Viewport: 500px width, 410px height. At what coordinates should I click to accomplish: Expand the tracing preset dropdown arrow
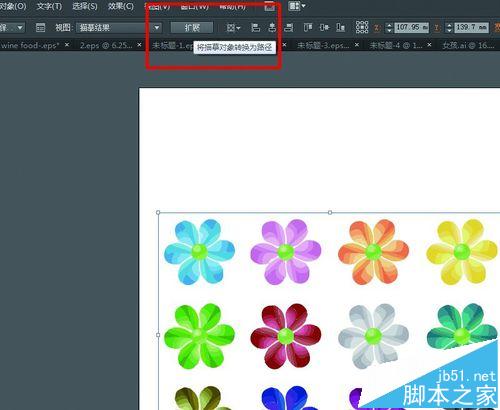[x=20, y=27]
